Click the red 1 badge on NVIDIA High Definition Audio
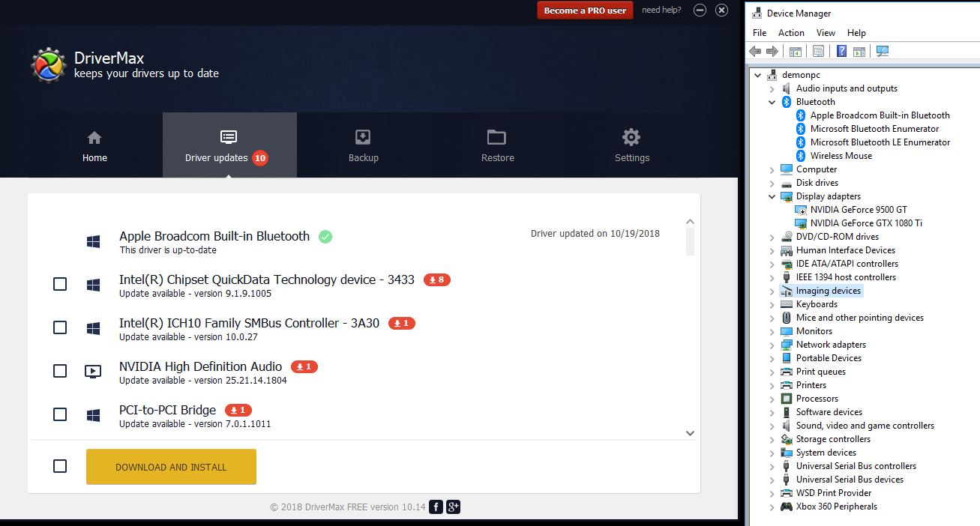 tap(304, 367)
